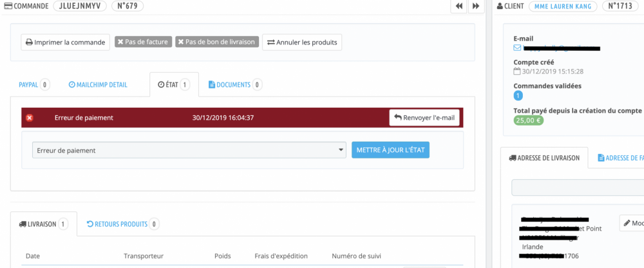Go to next order with double-right arrow

pos(476,6)
